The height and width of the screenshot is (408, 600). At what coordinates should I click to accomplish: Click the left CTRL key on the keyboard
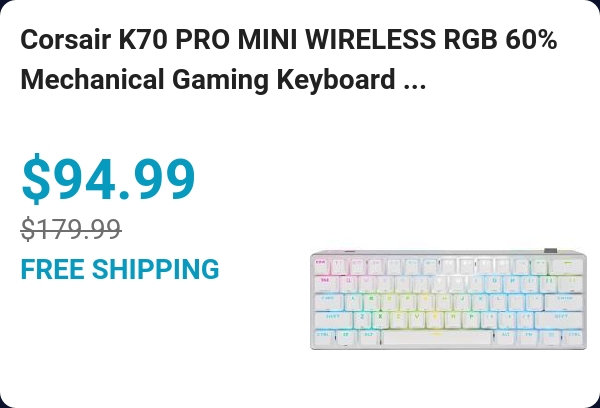click(x=322, y=336)
